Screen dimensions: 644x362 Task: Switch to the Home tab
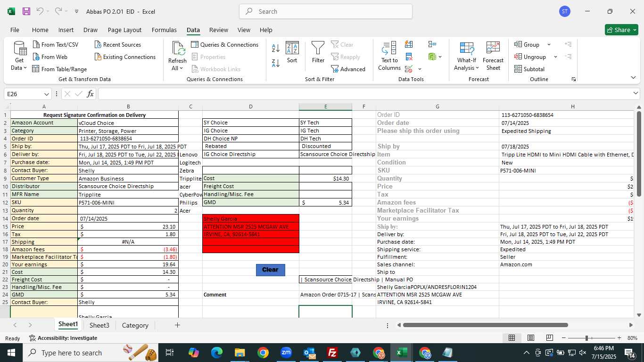[40, 30]
